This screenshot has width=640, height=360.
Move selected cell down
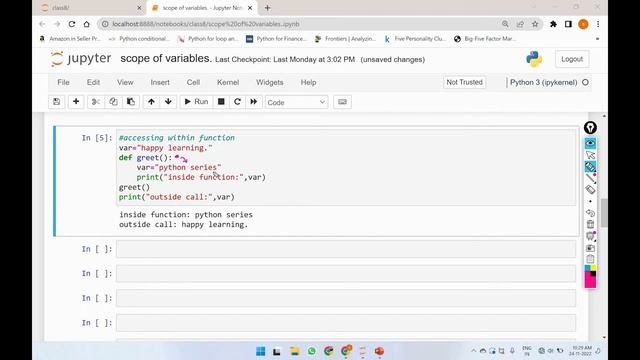168,102
